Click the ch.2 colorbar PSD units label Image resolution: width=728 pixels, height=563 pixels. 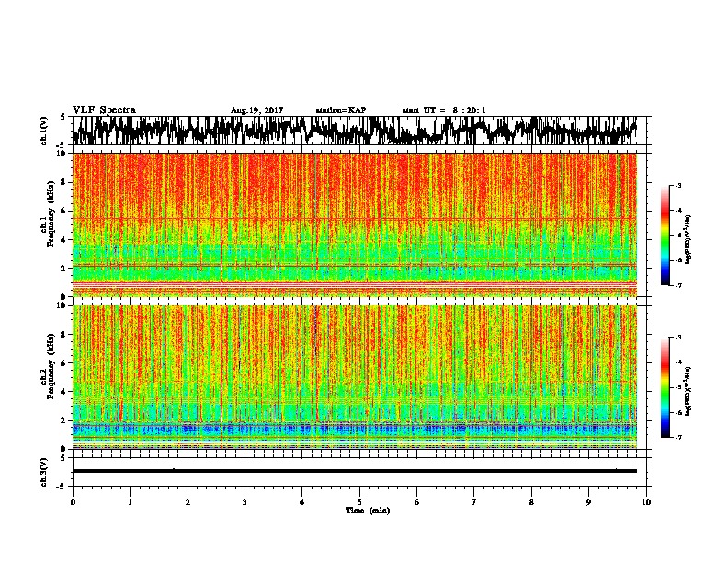pyautogui.click(x=688, y=391)
